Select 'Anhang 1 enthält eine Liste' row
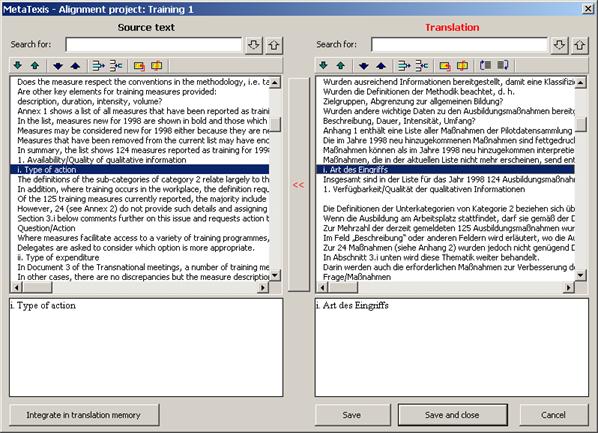 pos(445,130)
